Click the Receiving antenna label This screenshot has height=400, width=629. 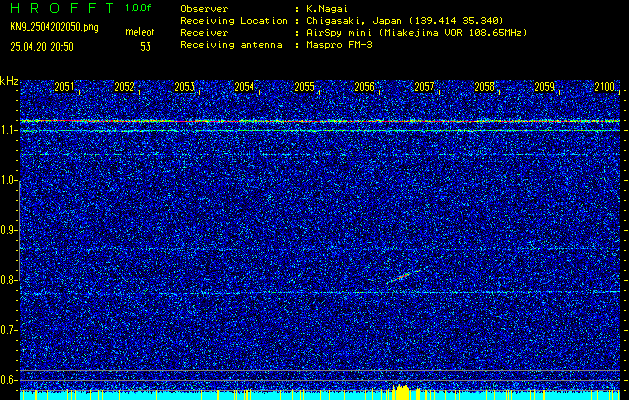(231, 45)
